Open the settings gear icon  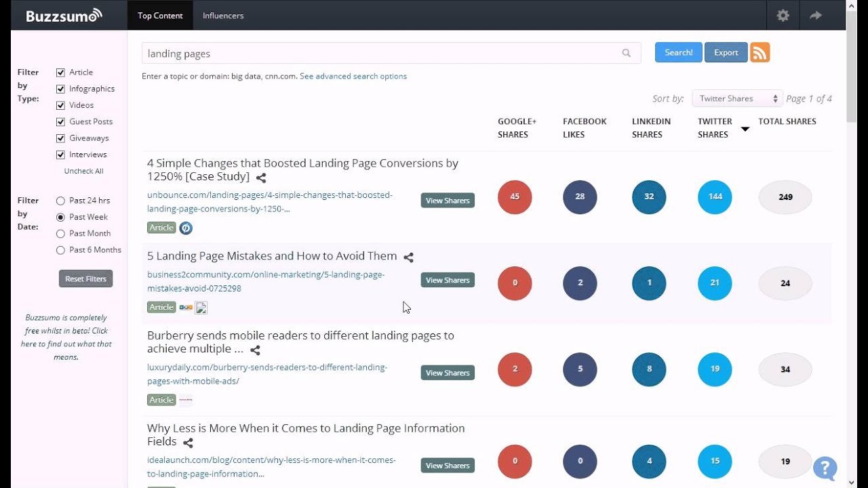[x=783, y=15]
